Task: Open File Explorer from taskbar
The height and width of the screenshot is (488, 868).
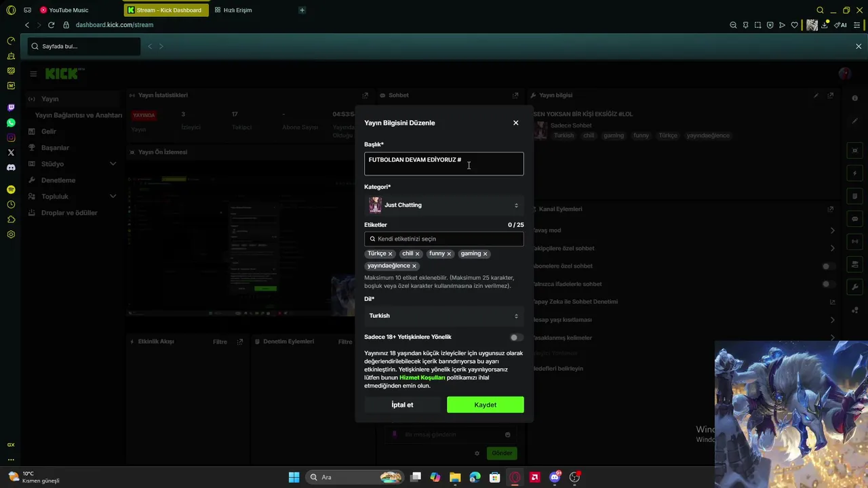Action: [x=455, y=477]
